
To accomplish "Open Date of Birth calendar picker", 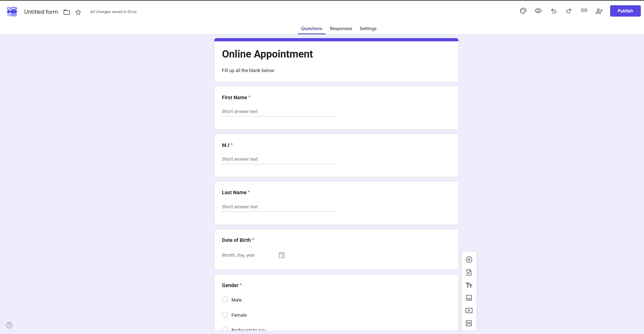I will tap(282, 255).
